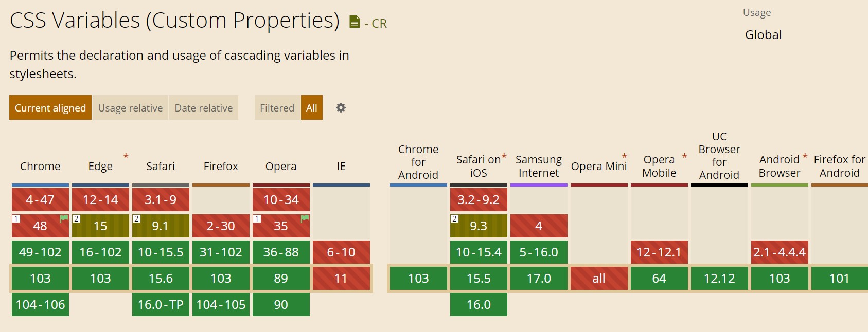
Task: Expand Chrome 4-47 version details
Action: coord(40,200)
